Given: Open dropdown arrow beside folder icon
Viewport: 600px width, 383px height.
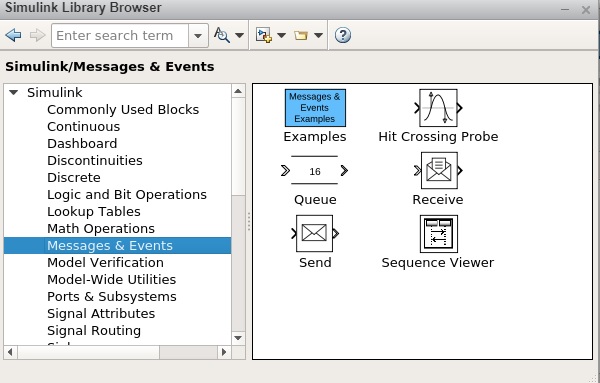Looking at the screenshot, I should point(318,35).
